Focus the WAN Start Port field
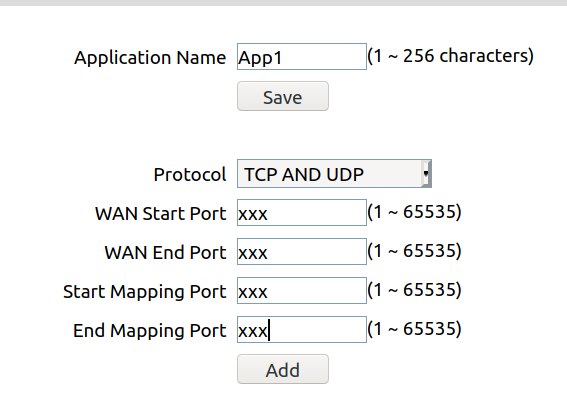 click(x=302, y=212)
